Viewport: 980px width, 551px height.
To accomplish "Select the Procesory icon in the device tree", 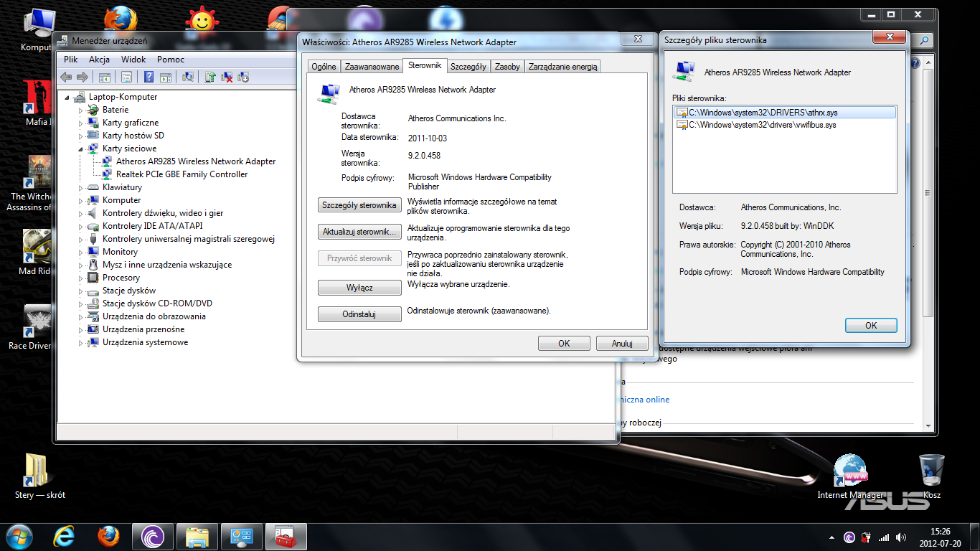I will (x=93, y=278).
